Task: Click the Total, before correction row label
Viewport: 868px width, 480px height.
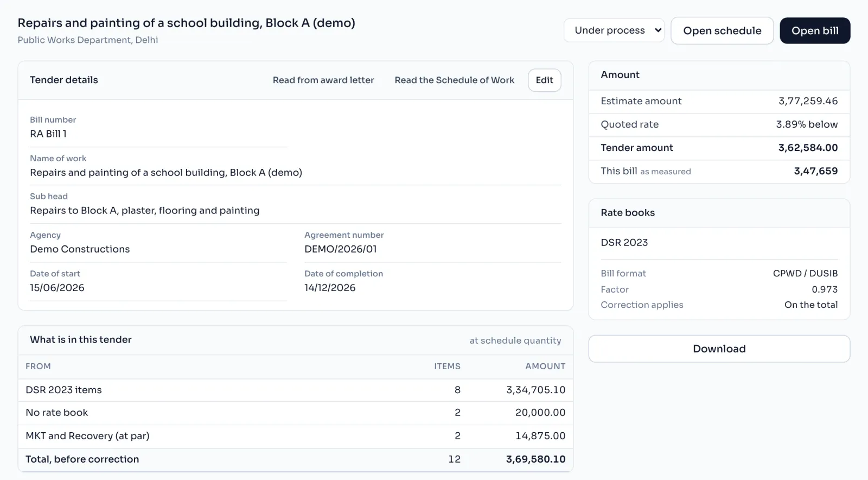Action: 82,459
